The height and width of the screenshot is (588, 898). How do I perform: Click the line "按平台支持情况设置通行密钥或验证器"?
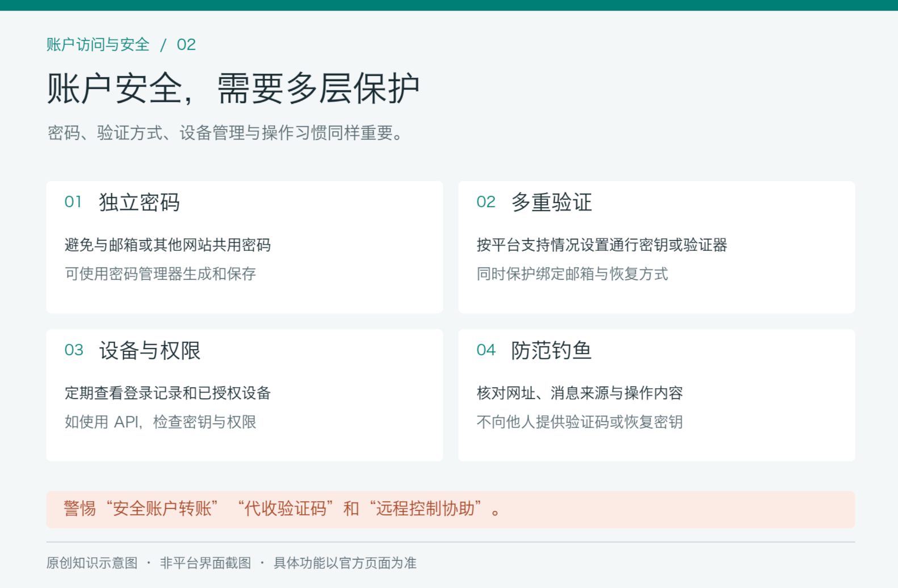[x=602, y=245]
